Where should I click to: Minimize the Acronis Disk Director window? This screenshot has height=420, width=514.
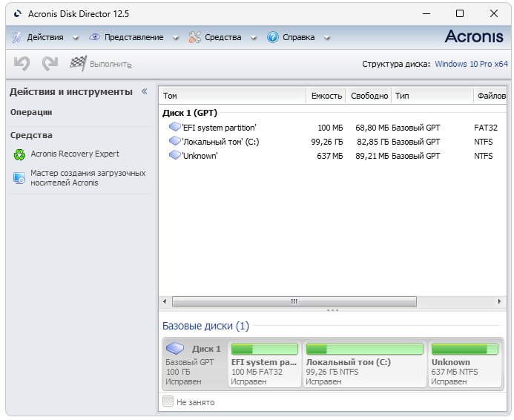426,14
